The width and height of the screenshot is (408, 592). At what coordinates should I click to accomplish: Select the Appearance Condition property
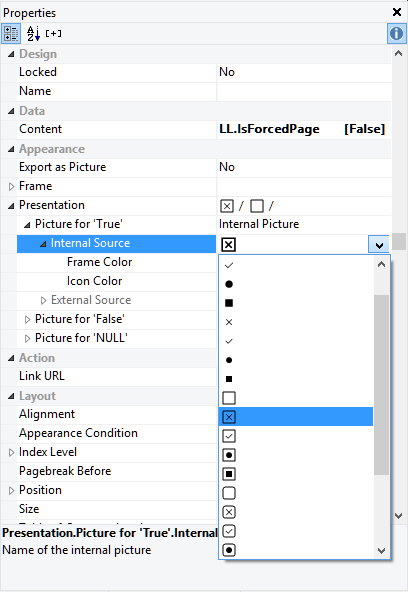(79, 433)
